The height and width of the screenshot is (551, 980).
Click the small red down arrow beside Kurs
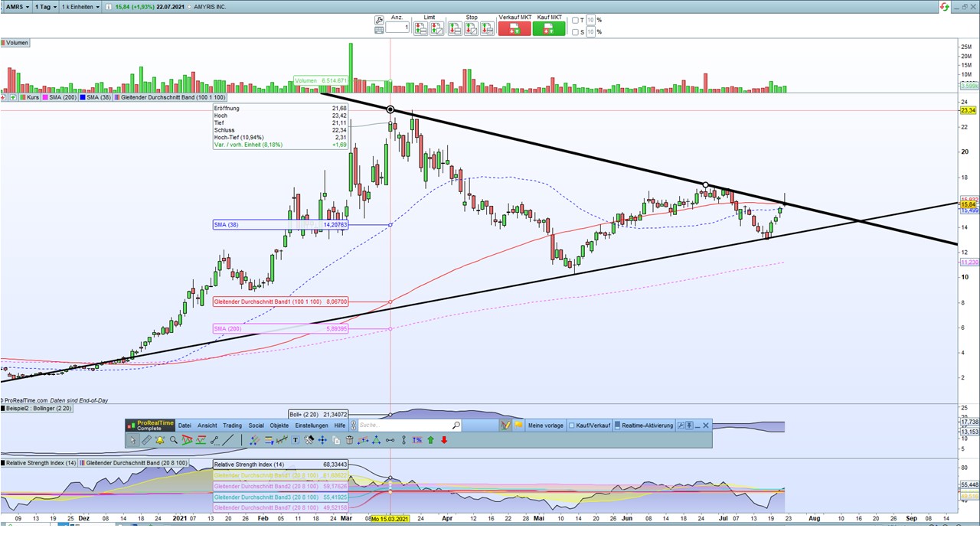point(5,97)
